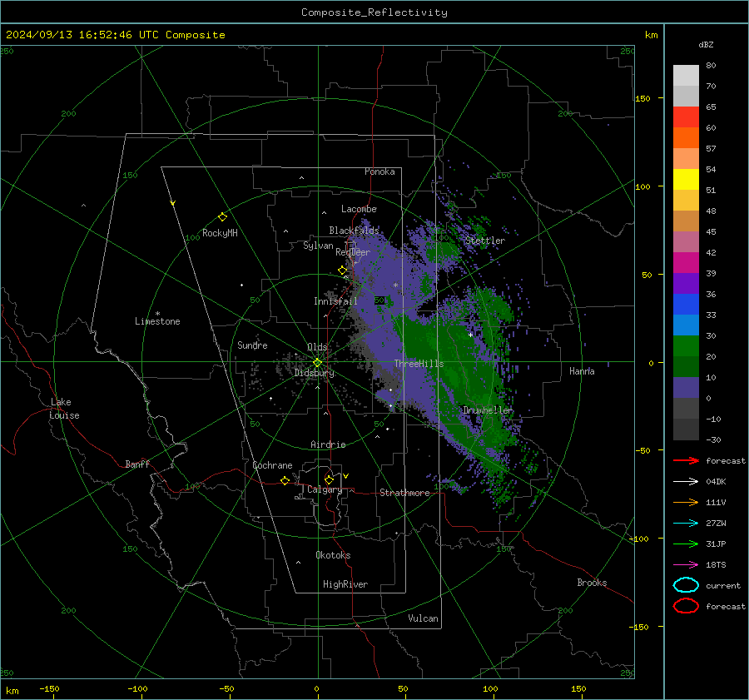The image size is (749, 700).
Task: Click the Drumheller label
Action: [488, 410]
